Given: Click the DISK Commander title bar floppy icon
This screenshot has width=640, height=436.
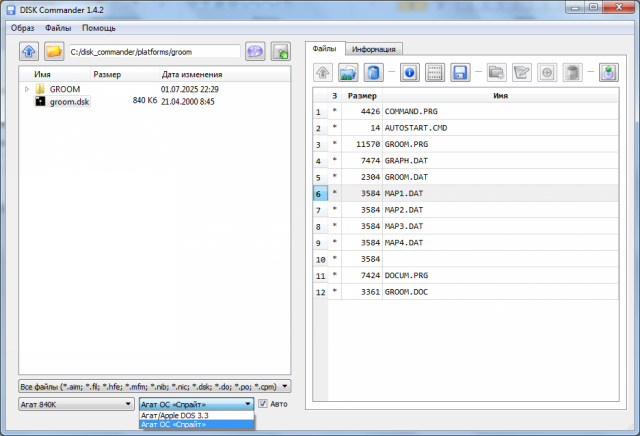Looking at the screenshot, I should point(11,10).
